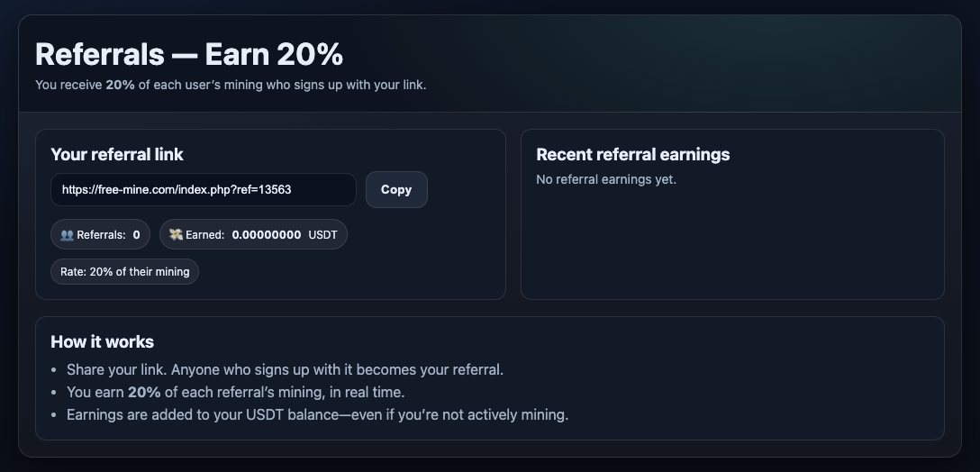Click the 'Earnings are added' bullet text
Viewport: 980px width, 472px height.
tap(317, 414)
